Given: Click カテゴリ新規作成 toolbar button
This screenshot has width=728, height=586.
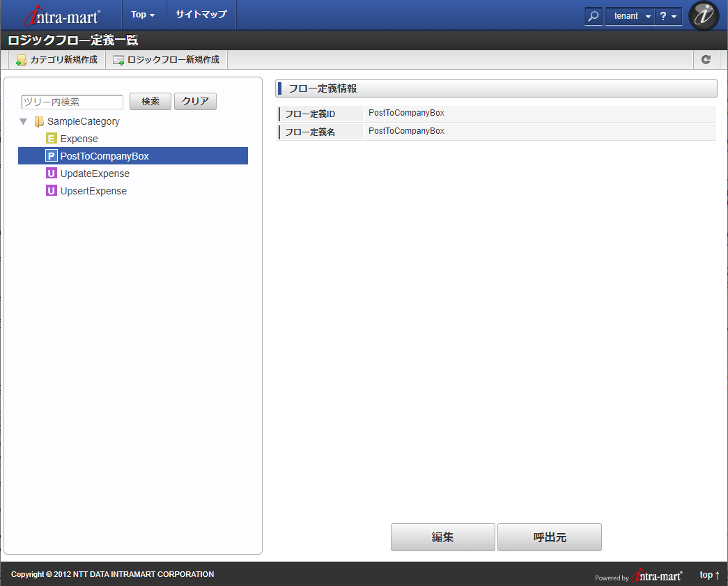Looking at the screenshot, I should [57, 60].
